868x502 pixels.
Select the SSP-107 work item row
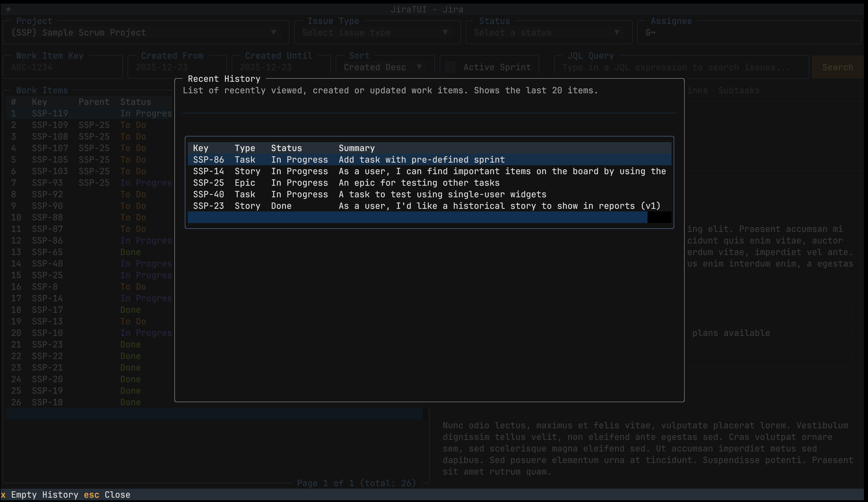pyautogui.click(x=89, y=148)
